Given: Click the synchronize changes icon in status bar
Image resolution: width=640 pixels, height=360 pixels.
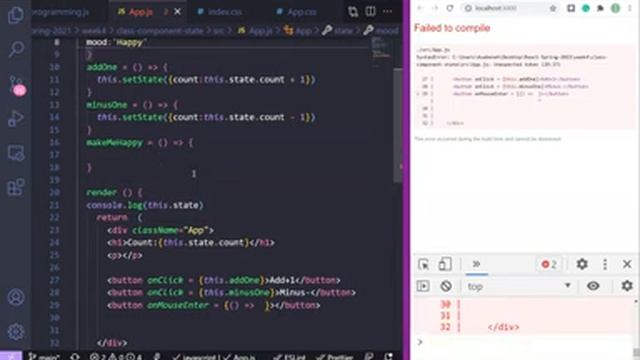Looking at the screenshot, I should coord(75,356).
